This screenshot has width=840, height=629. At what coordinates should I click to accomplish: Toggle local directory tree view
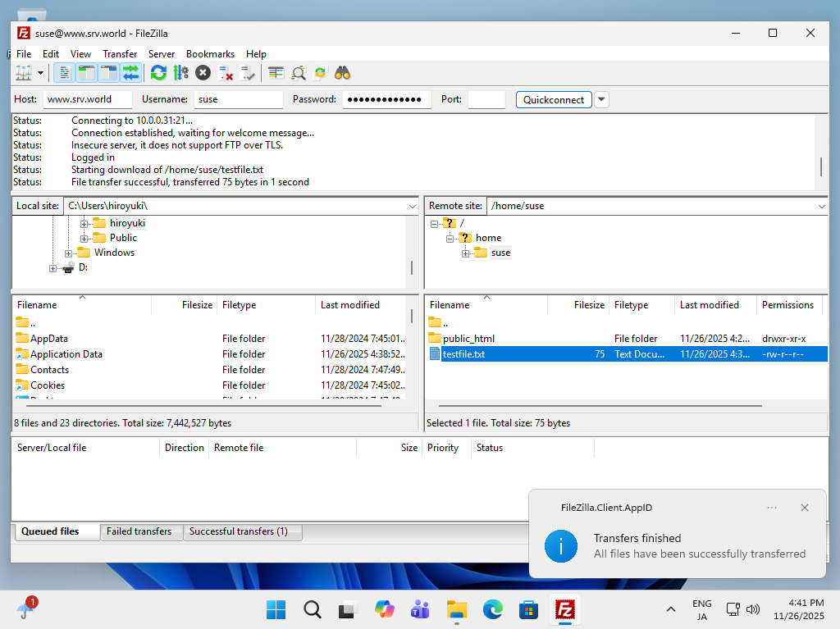86,73
